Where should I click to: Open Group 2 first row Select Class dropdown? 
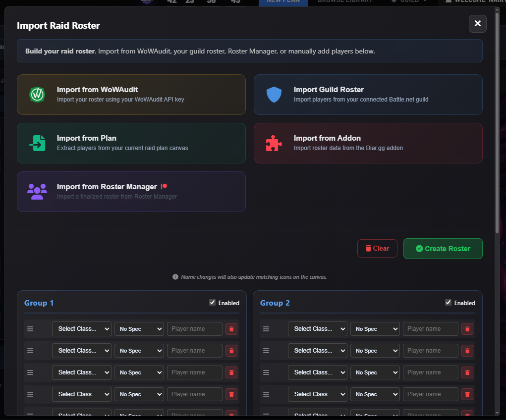318,329
